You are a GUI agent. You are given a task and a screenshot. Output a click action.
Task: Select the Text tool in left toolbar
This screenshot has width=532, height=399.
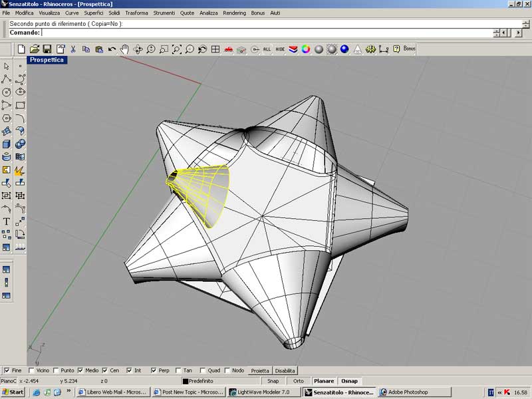(7, 221)
